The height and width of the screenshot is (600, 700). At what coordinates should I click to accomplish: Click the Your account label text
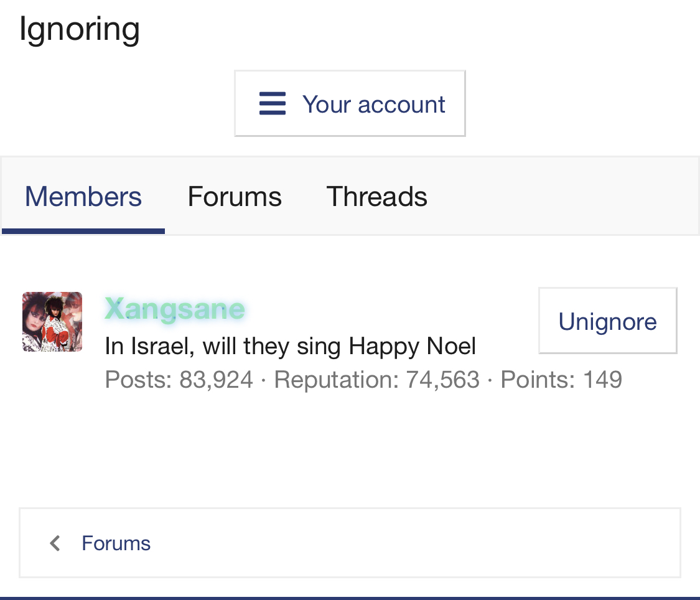tap(374, 105)
